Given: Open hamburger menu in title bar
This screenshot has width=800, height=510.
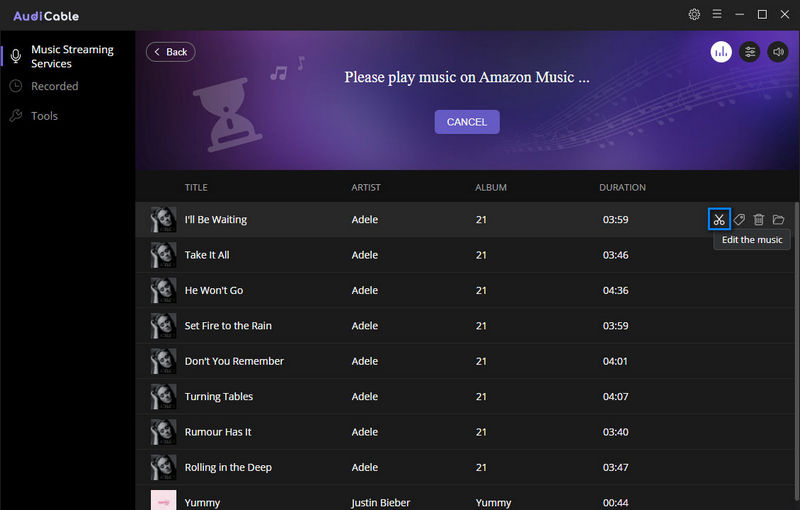Looking at the screenshot, I should point(717,14).
